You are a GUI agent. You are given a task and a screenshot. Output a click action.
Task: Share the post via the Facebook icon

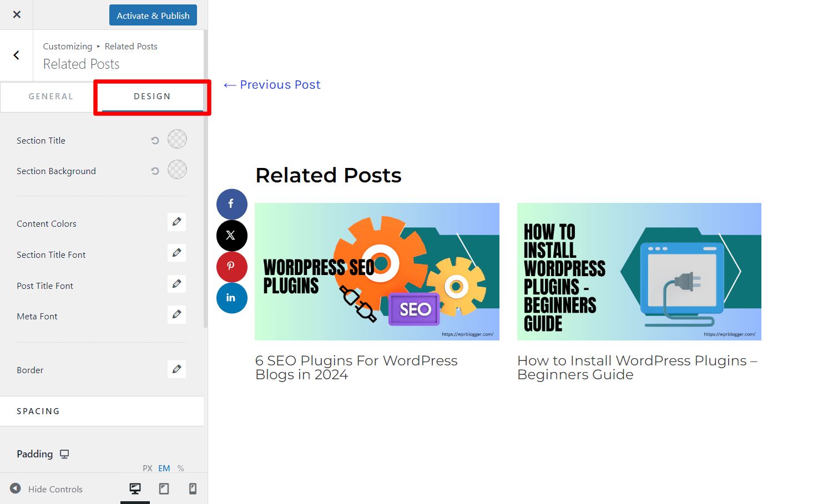point(231,204)
